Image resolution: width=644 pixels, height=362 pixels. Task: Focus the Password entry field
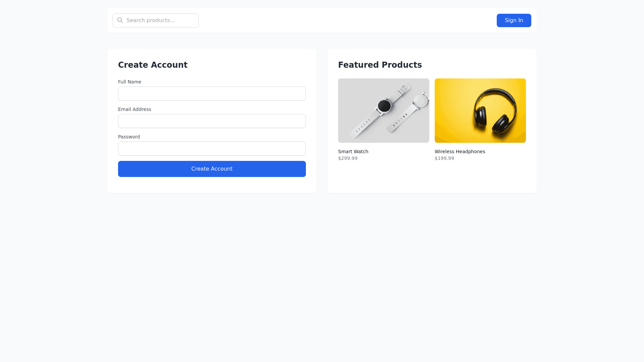(212, 148)
